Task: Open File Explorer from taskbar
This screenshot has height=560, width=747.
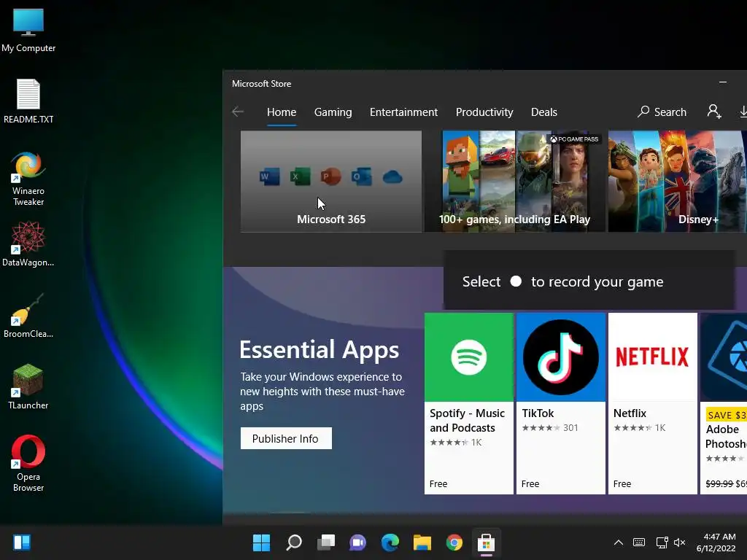Action: click(422, 542)
